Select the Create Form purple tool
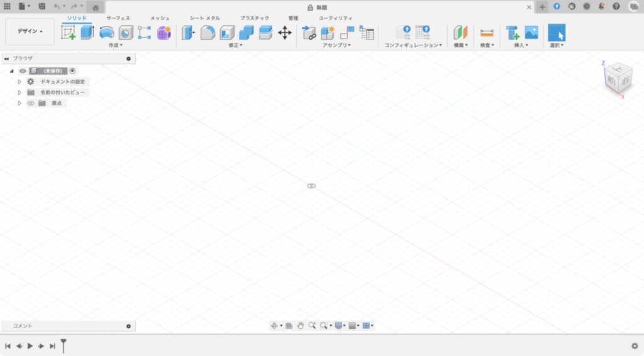The image size is (644, 356). [164, 33]
